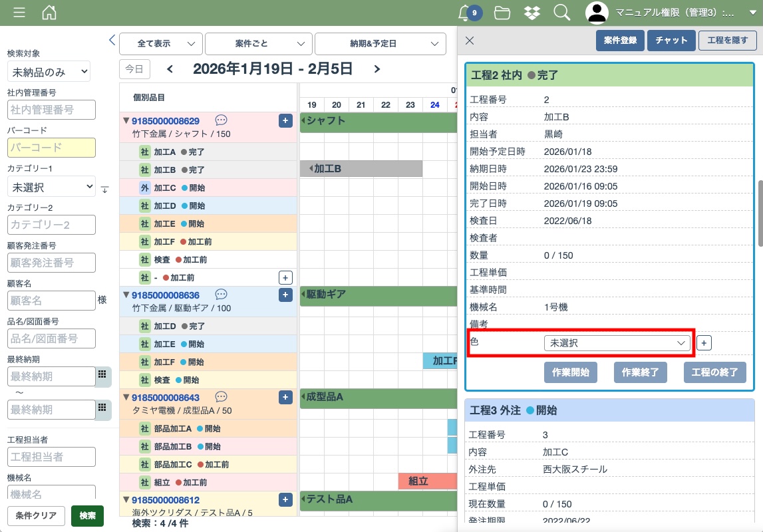Click the gray 加工B Gantt bar
Viewport: 763px width, 532px height.
click(x=361, y=169)
